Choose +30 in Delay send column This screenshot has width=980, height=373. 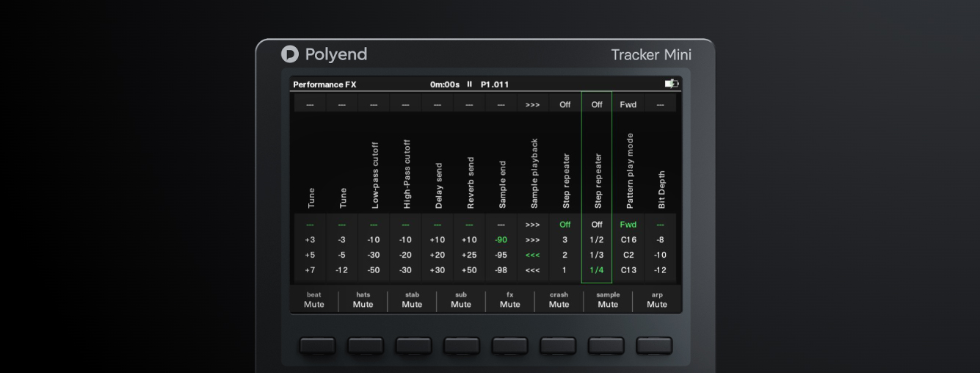tap(437, 270)
